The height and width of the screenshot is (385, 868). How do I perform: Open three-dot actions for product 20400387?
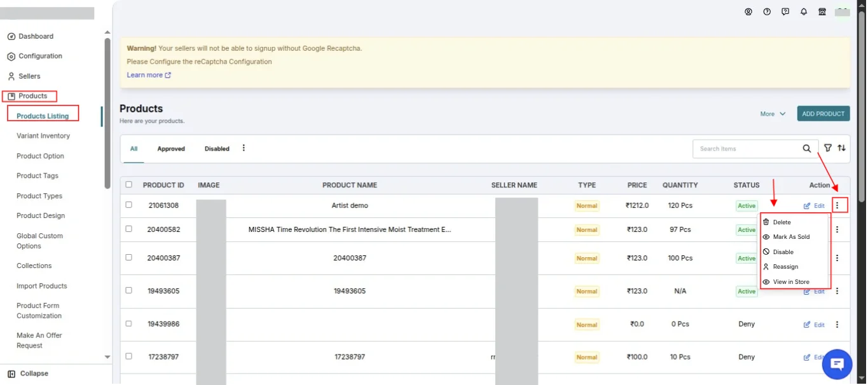click(837, 258)
